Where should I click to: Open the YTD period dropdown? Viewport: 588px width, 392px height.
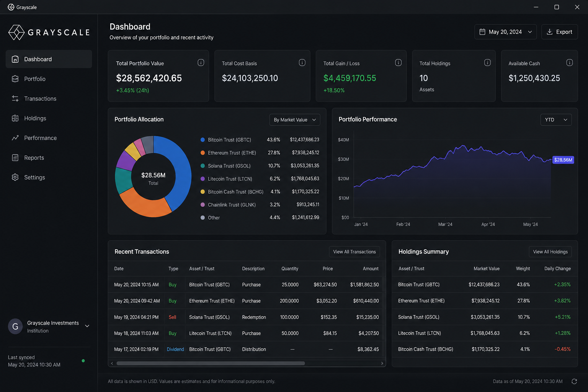556,120
